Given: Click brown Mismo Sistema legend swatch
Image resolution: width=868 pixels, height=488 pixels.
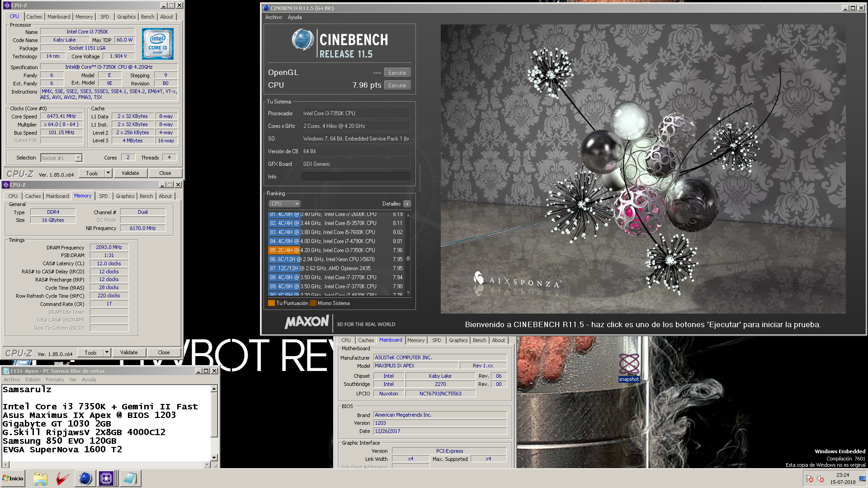Looking at the screenshot, I should (313, 303).
